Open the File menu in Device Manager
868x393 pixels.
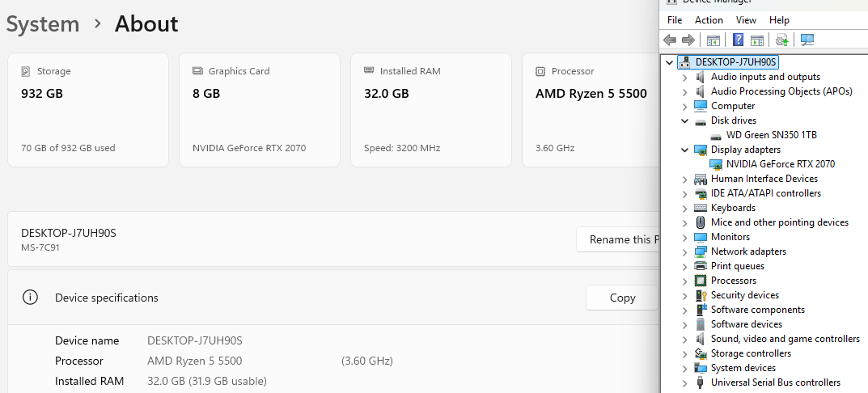tap(675, 20)
